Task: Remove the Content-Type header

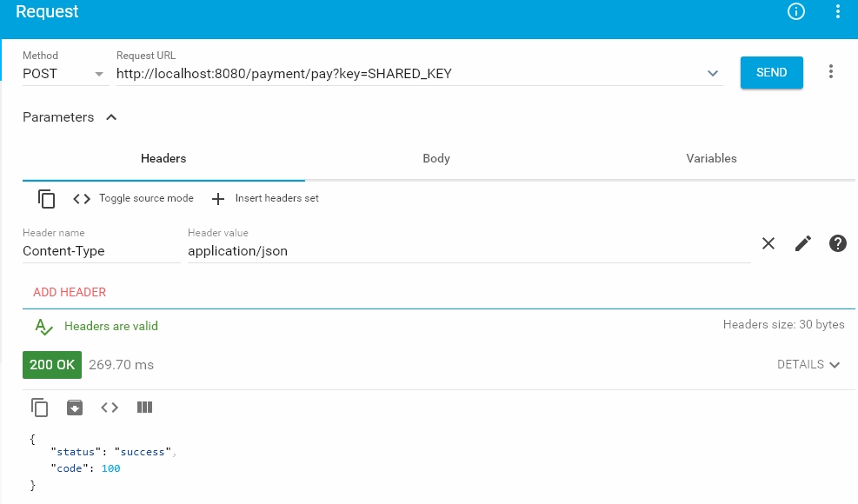Action: [768, 243]
